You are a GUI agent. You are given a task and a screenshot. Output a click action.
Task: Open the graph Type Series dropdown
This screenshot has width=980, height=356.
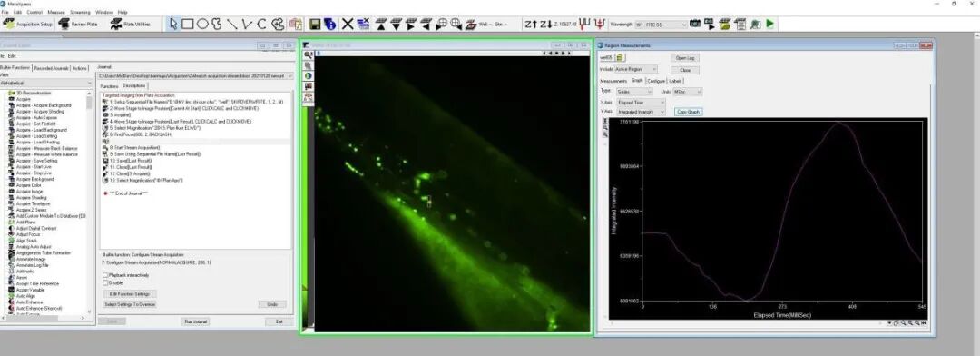pyautogui.click(x=635, y=92)
